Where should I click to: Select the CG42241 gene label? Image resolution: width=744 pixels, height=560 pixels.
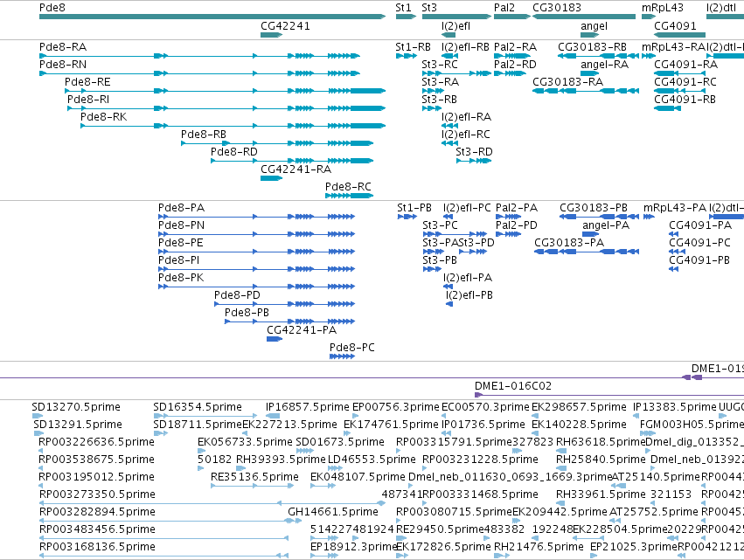285,26
